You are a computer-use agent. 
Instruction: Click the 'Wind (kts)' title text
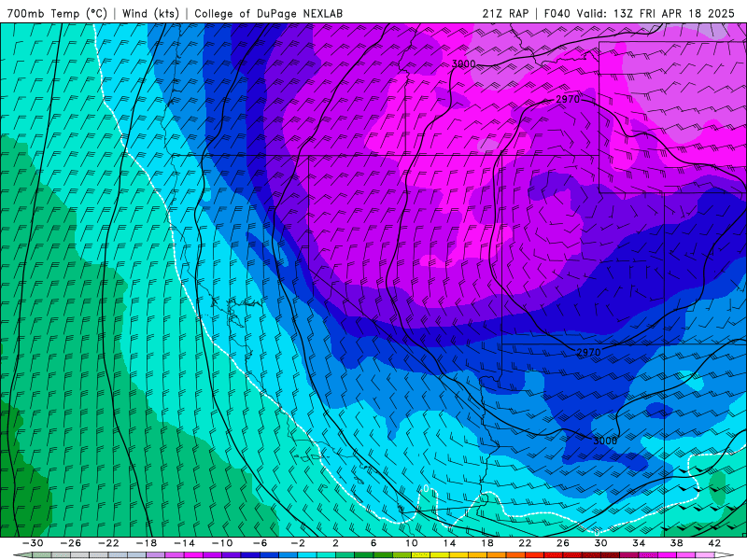click(150, 14)
